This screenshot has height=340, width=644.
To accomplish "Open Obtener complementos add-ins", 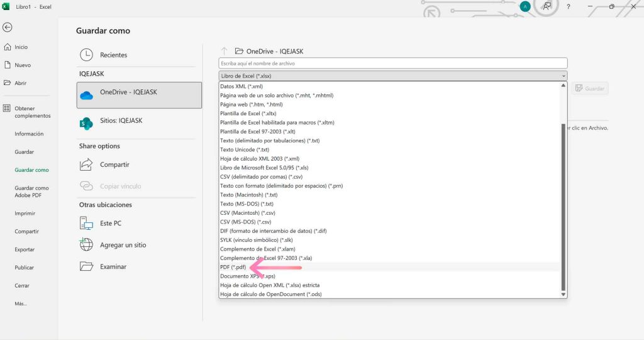I will tap(33, 112).
